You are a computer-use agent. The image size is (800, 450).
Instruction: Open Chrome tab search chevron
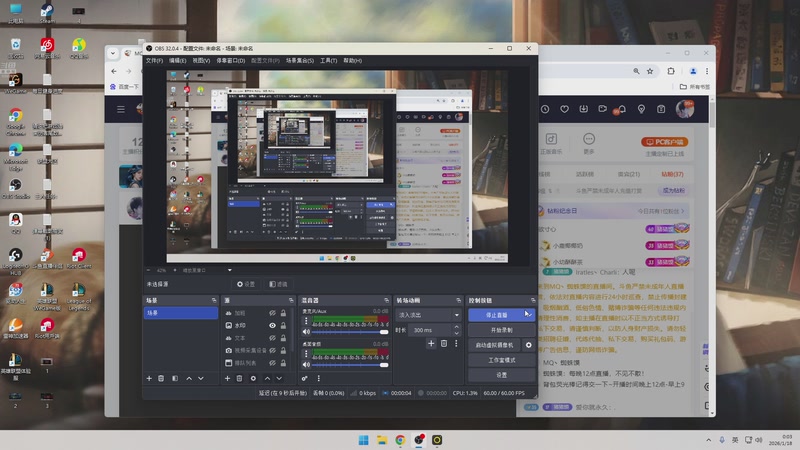click(113, 53)
